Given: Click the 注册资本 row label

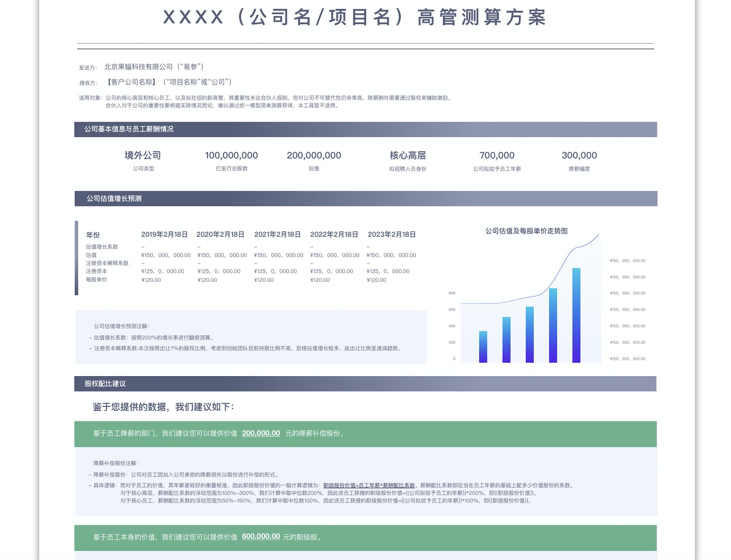Looking at the screenshot, I should 96,271.
